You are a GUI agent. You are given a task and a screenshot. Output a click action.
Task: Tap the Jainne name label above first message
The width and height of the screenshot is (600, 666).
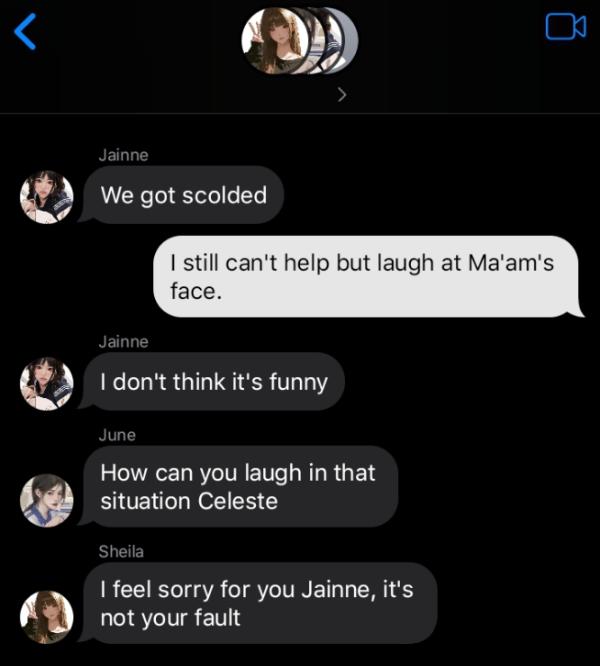coord(123,155)
